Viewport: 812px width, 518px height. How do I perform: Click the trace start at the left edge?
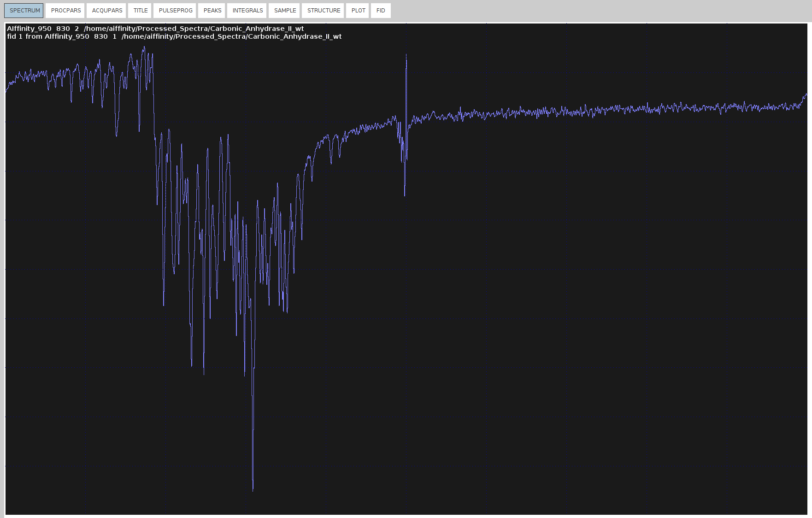[6, 91]
